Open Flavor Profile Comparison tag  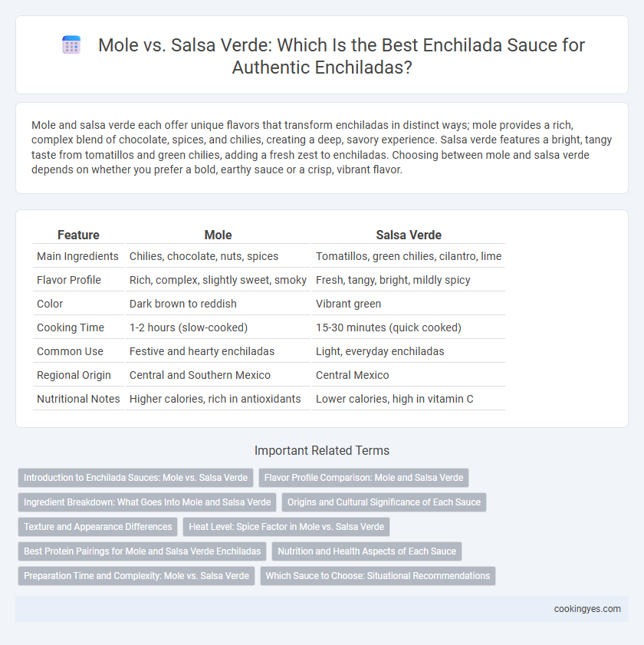click(363, 478)
